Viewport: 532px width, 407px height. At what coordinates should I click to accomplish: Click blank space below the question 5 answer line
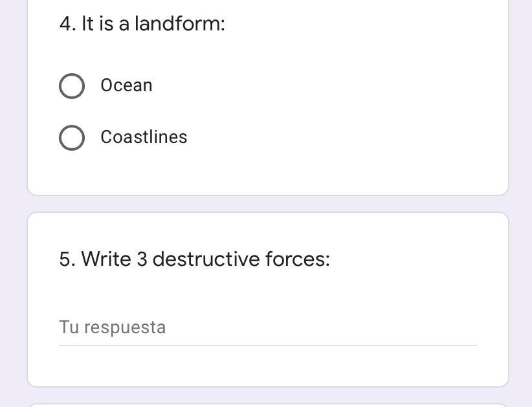[x=267, y=368]
